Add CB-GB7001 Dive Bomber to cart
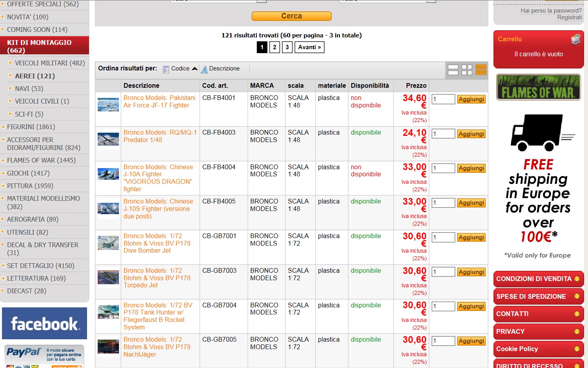This screenshot has width=588, height=368. [x=471, y=237]
